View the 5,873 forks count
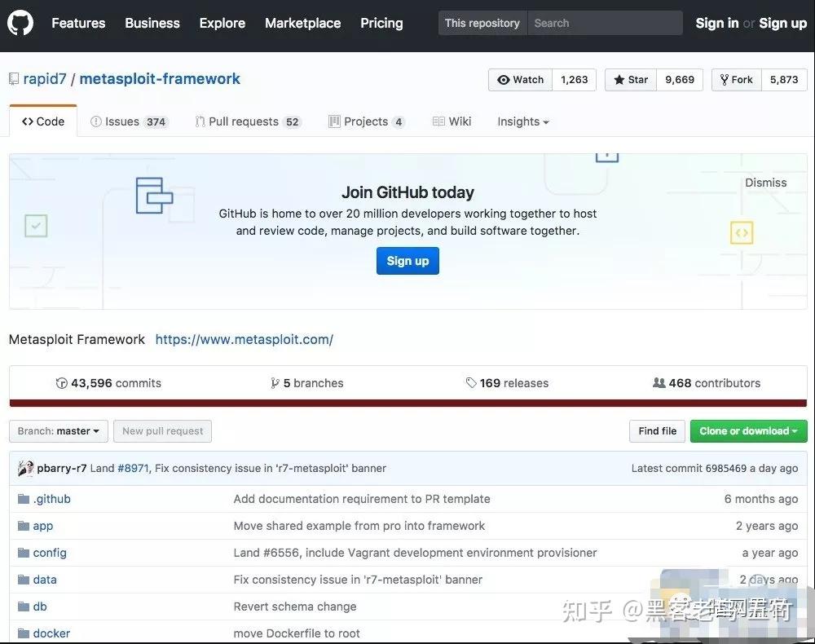 tap(784, 80)
